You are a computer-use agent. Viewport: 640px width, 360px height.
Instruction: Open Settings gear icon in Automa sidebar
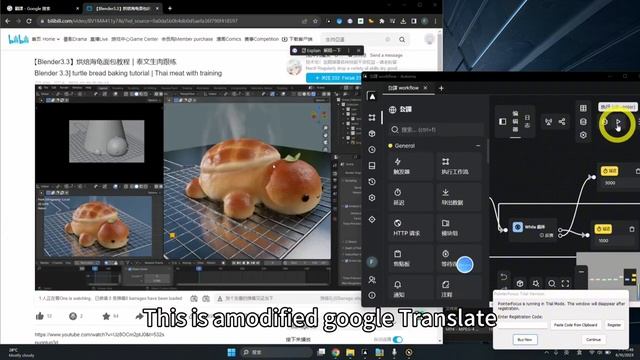click(x=372, y=198)
